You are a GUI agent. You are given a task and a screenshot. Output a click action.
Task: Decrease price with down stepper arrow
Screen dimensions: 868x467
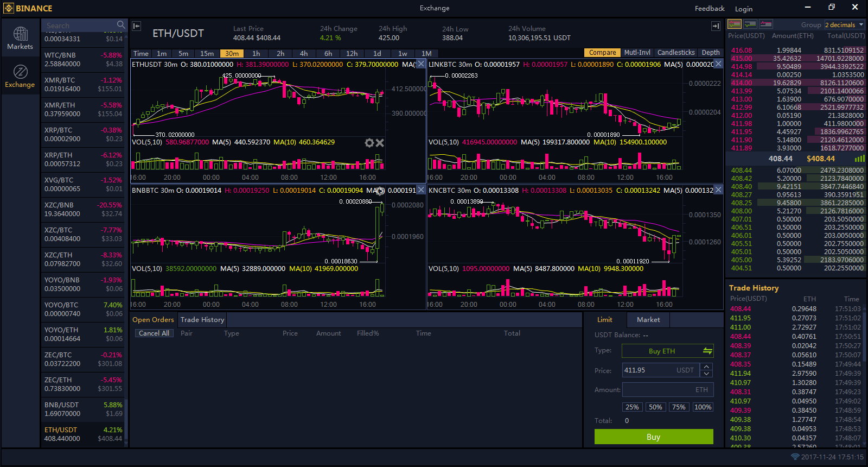click(x=706, y=374)
